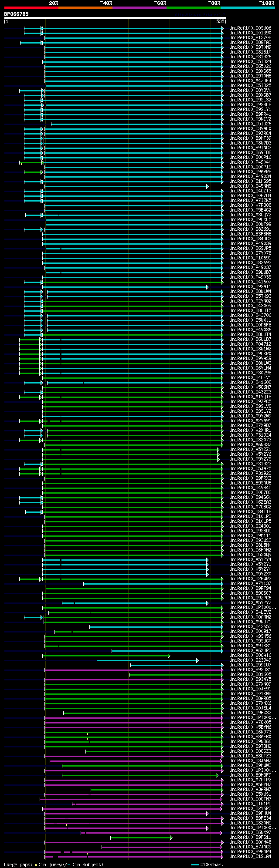Screen dimensions: 279x868
Task: Click the label UniRef100_Q9SBL8
Action: coord(250,105)
